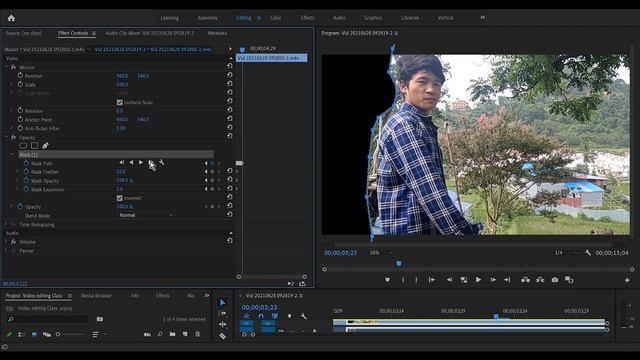640x360 pixels.
Task: Switch to the Audio workspace
Action: tap(339, 18)
